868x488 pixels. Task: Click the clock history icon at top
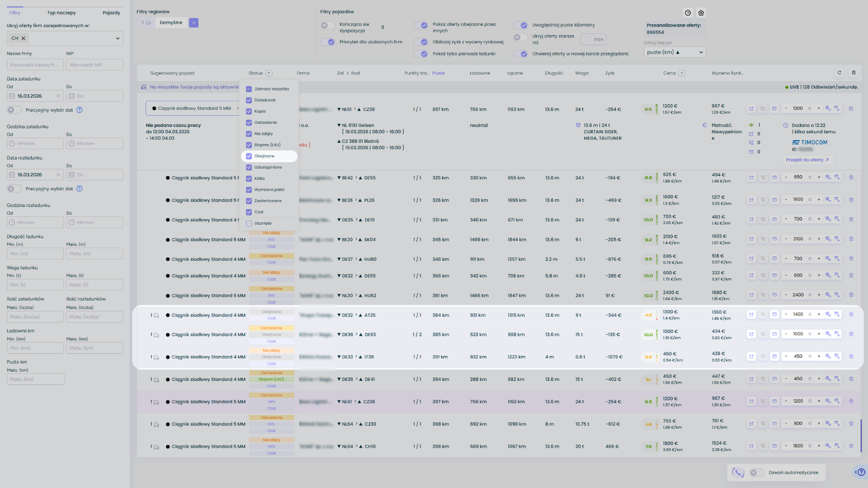coord(688,13)
